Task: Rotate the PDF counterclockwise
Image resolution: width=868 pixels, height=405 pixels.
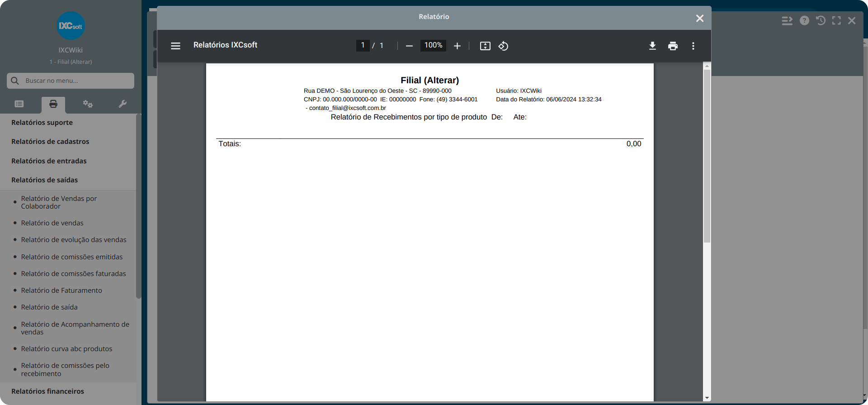Action: (503, 46)
